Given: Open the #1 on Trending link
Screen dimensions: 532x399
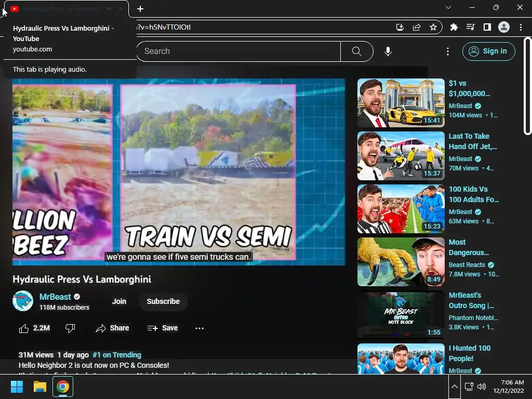Looking at the screenshot, I should click(x=117, y=355).
